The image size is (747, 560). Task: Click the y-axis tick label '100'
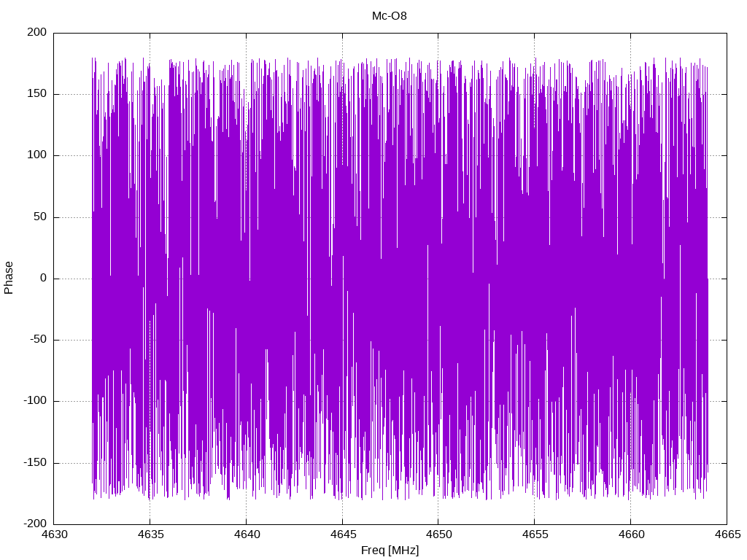point(37,155)
